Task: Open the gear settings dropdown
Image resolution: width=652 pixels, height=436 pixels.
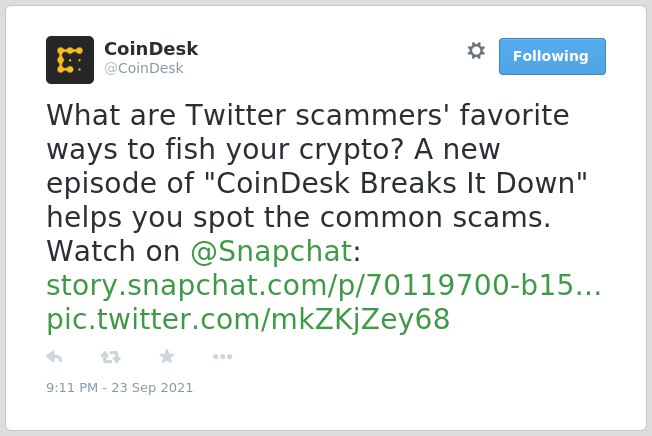Action: pos(476,51)
